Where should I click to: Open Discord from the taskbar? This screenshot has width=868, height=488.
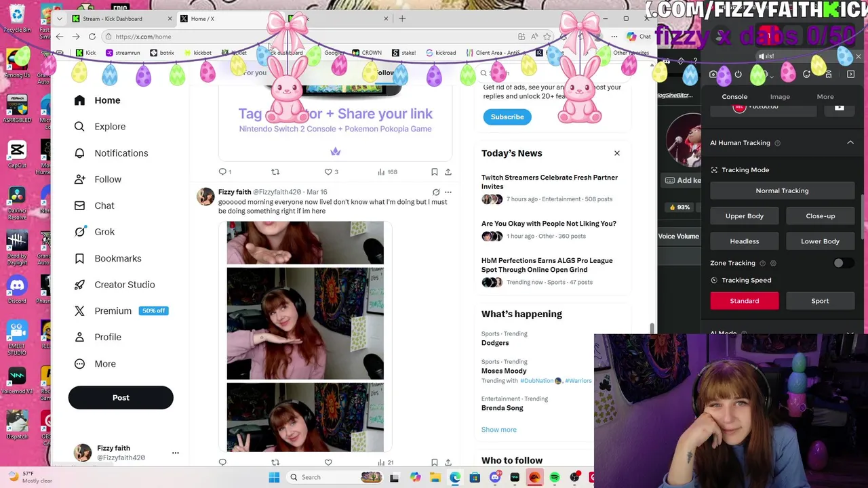[x=495, y=477]
